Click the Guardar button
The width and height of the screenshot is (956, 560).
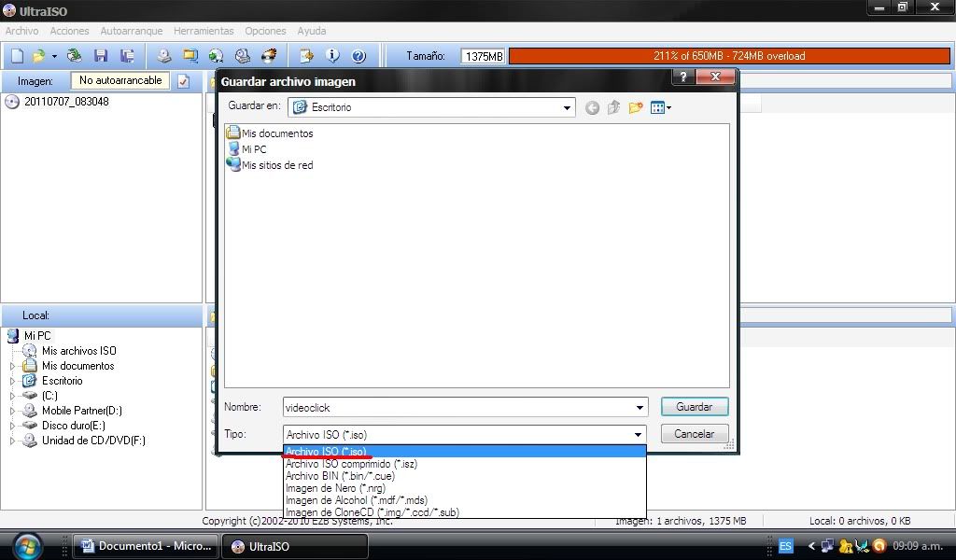point(695,406)
